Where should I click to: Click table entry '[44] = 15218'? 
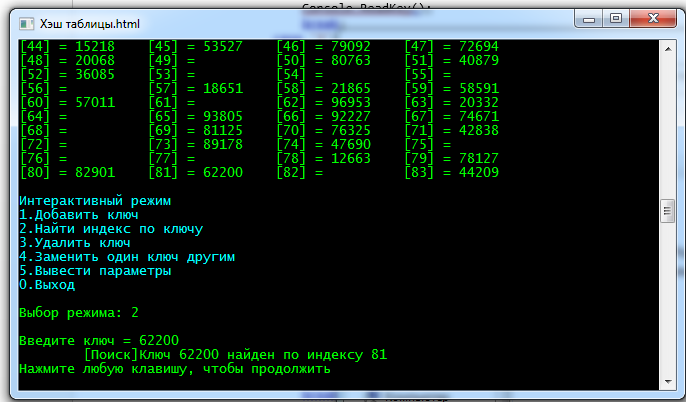click(x=67, y=46)
